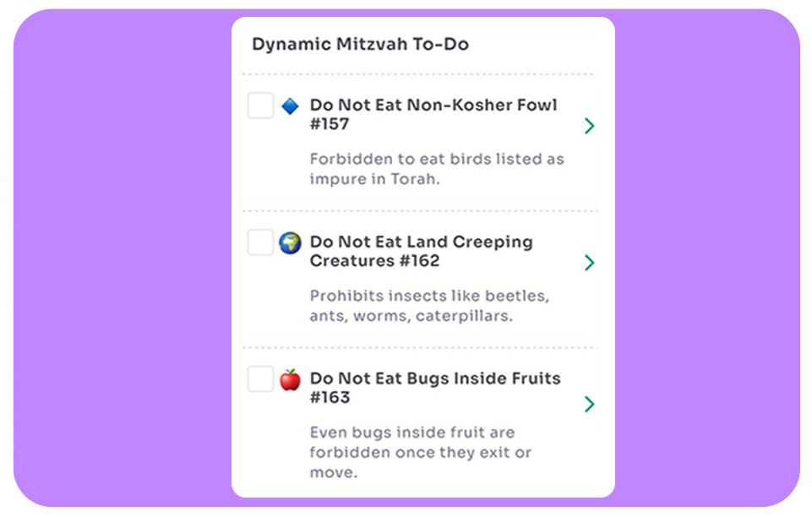
Task: Mark Do Not Eat Bugs Inside Fruits done
Action: (260, 379)
